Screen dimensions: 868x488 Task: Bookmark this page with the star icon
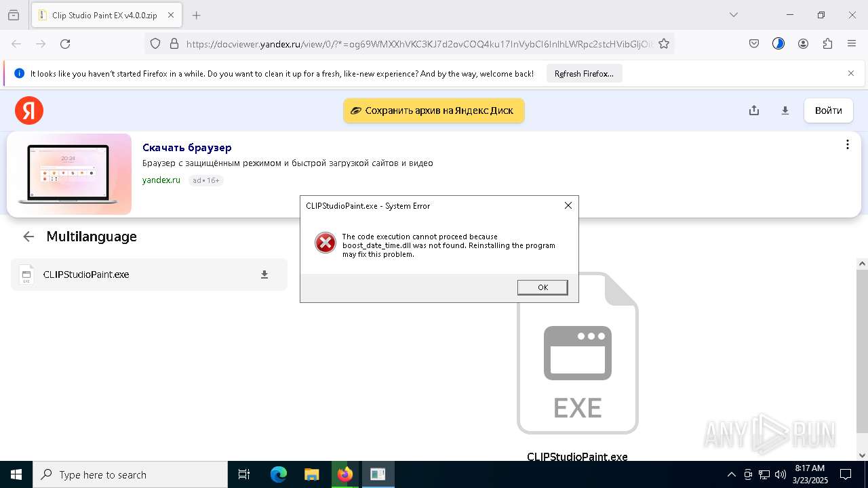664,43
